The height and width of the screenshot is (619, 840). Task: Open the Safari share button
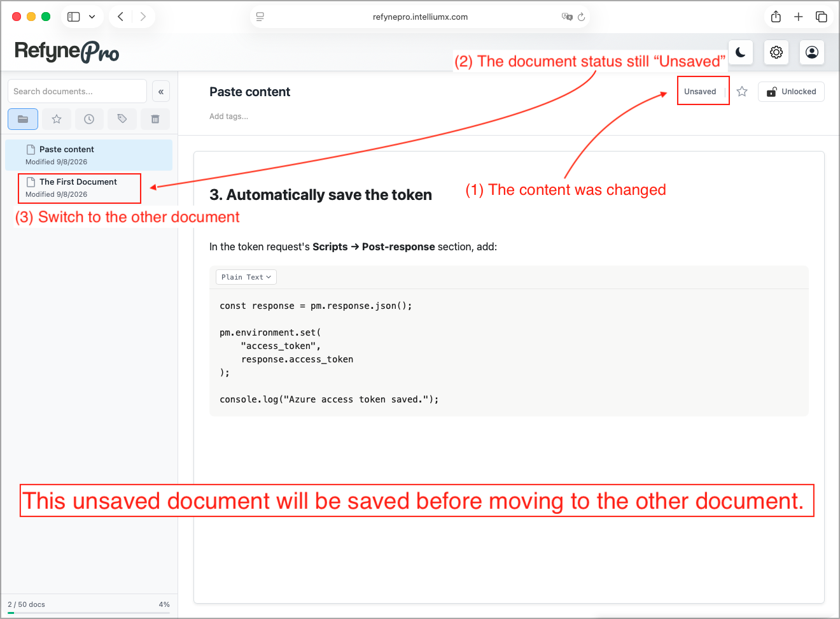pyautogui.click(x=776, y=17)
